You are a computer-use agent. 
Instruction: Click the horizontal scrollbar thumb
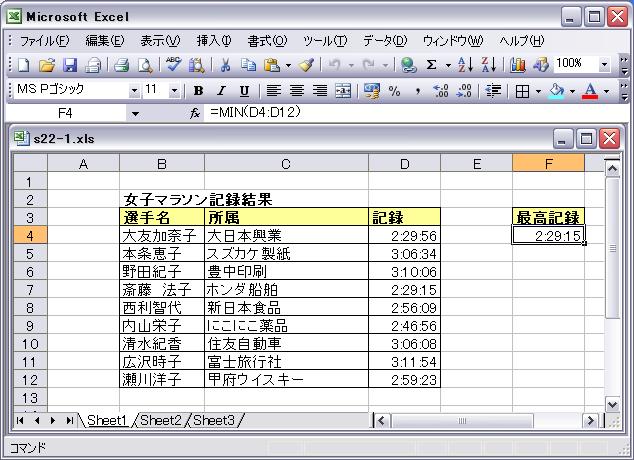click(x=462, y=421)
